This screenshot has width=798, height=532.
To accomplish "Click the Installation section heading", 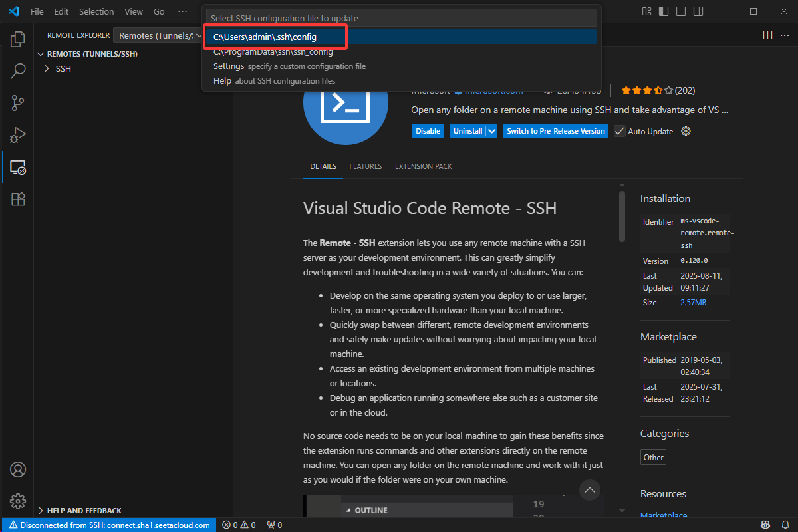I will tap(665, 199).
